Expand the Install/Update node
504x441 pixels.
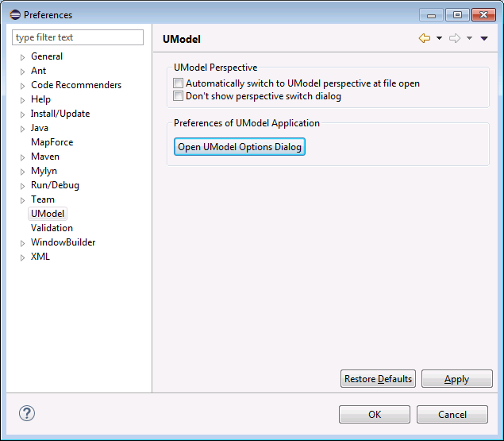coord(22,114)
